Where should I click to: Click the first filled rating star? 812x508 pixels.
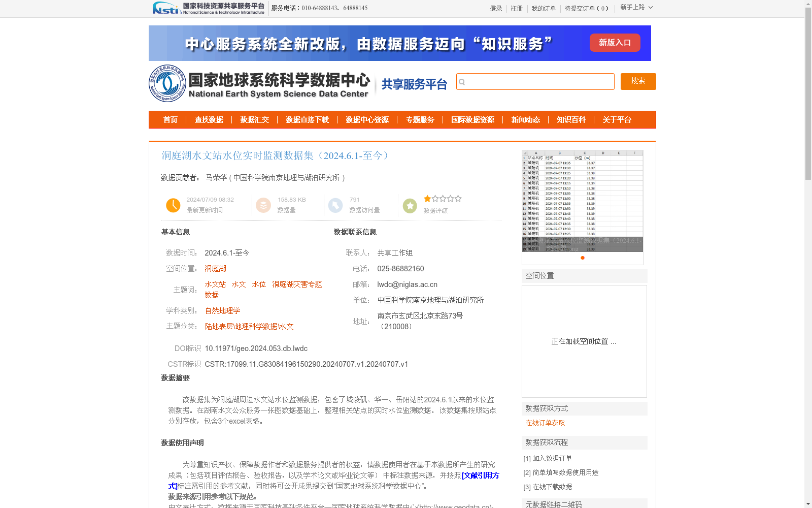427,199
